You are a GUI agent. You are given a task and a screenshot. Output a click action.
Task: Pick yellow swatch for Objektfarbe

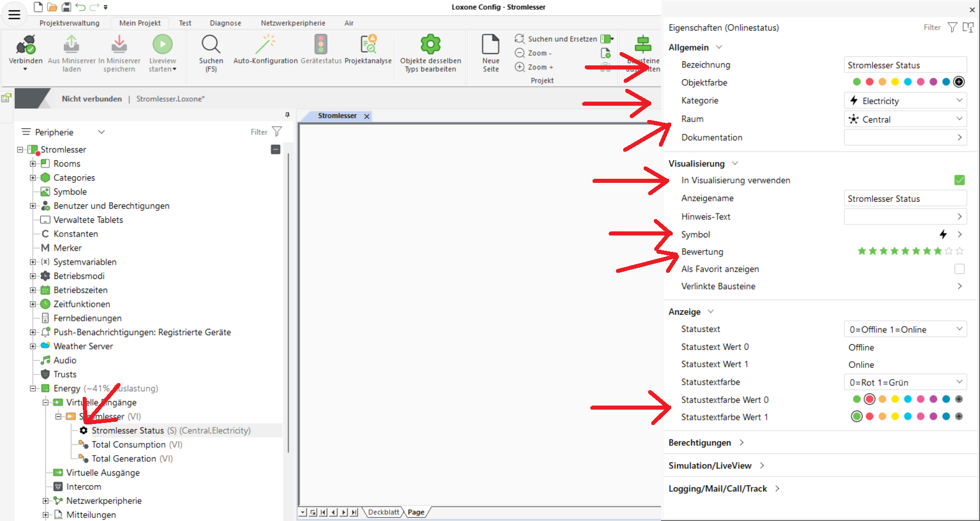click(x=895, y=82)
